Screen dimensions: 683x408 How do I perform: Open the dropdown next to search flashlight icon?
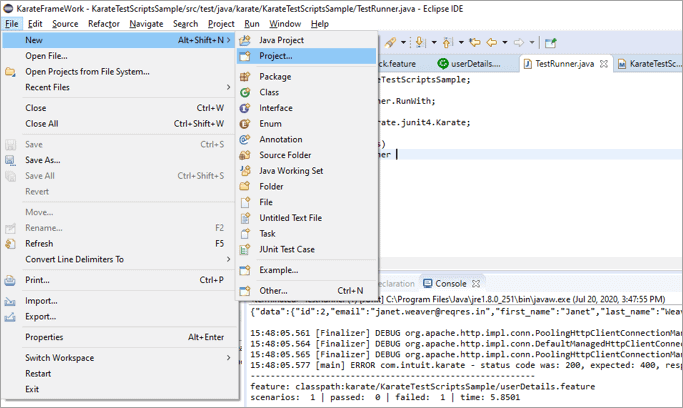click(x=403, y=42)
